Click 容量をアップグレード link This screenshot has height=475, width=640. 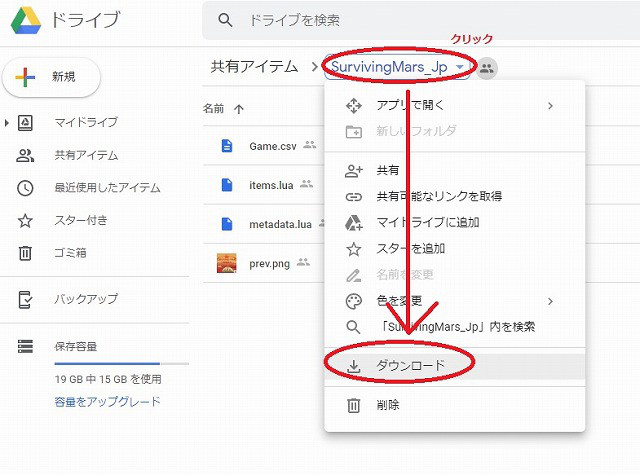(x=108, y=402)
